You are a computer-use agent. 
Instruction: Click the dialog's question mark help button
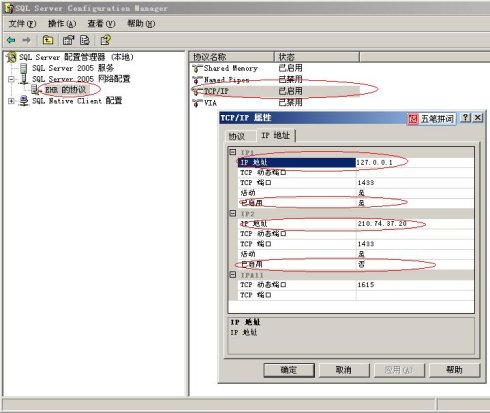click(x=466, y=117)
